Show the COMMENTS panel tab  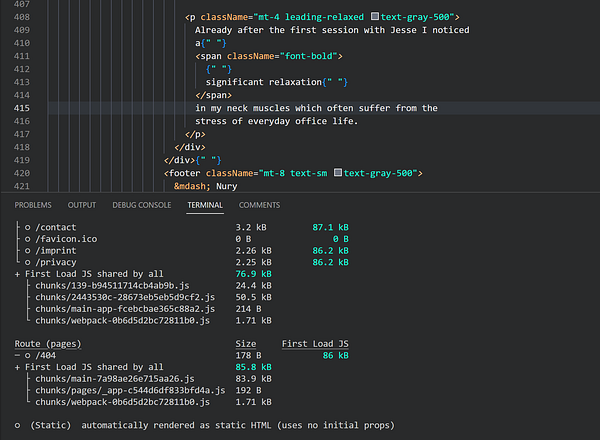tap(259, 205)
